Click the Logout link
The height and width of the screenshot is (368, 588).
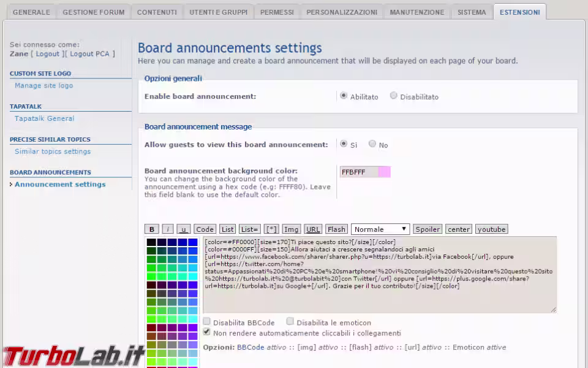coord(48,54)
